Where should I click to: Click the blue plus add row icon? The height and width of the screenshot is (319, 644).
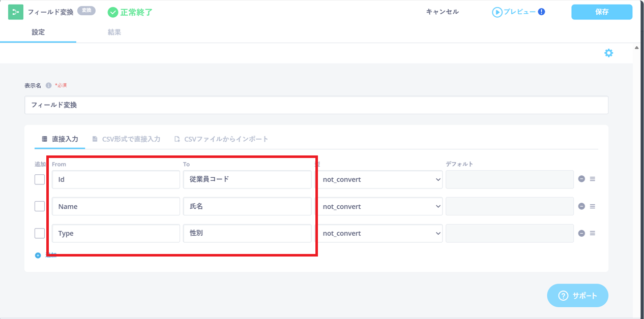[38, 256]
